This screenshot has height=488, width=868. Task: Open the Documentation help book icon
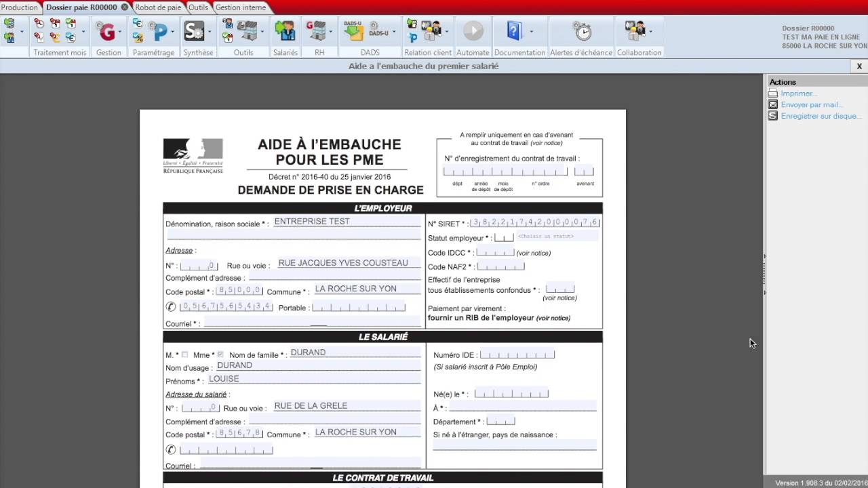(514, 30)
